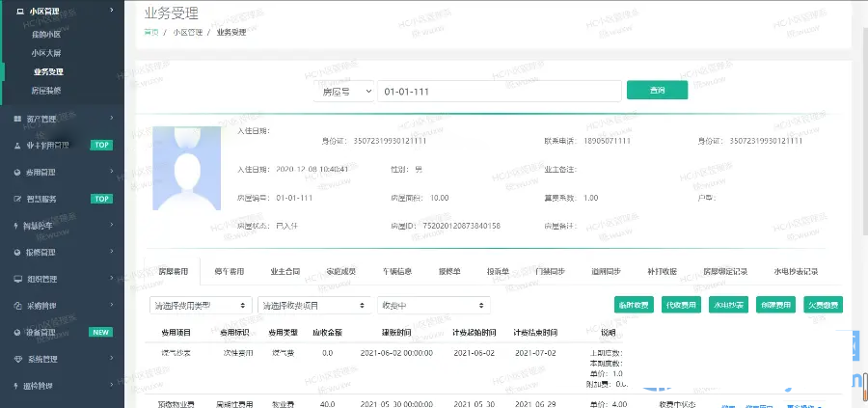Click the 费用管理 sidebar icon
Screen dimensions: 868x408
[18, 173]
